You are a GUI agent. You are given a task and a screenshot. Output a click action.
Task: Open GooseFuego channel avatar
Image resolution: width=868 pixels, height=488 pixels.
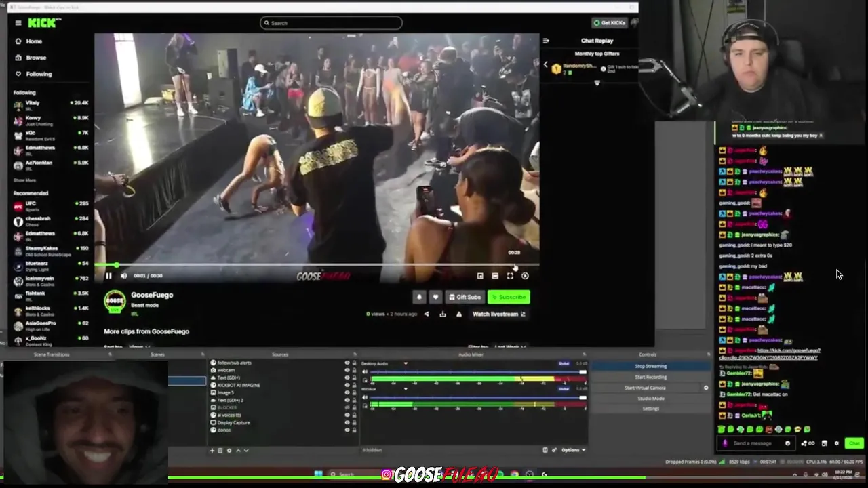click(x=115, y=301)
